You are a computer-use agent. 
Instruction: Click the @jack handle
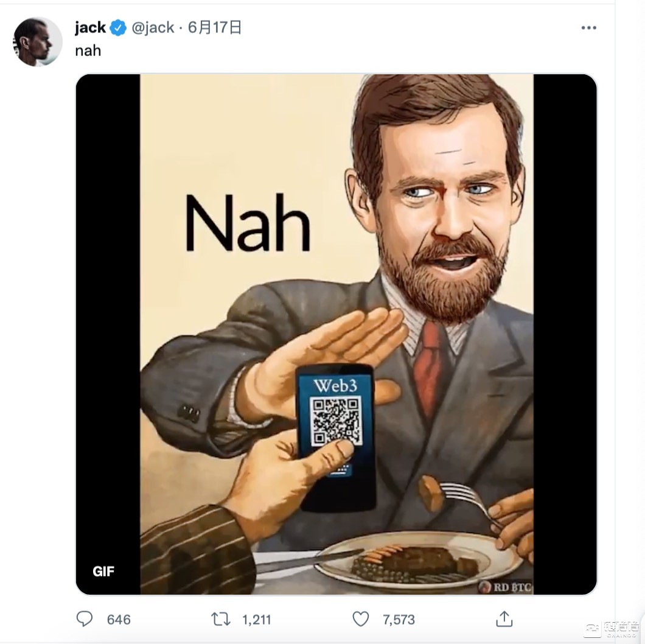click(x=153, y=28)
